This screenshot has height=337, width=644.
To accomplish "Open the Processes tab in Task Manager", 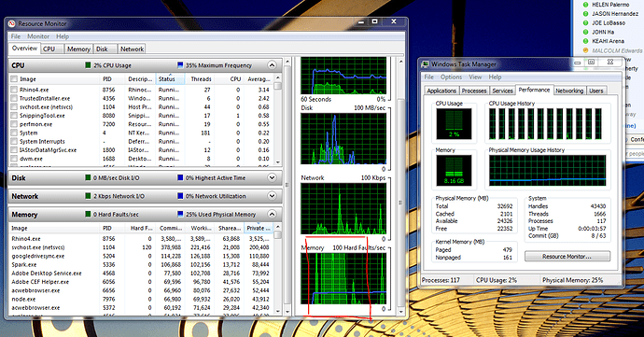I will tap(473, 91).
